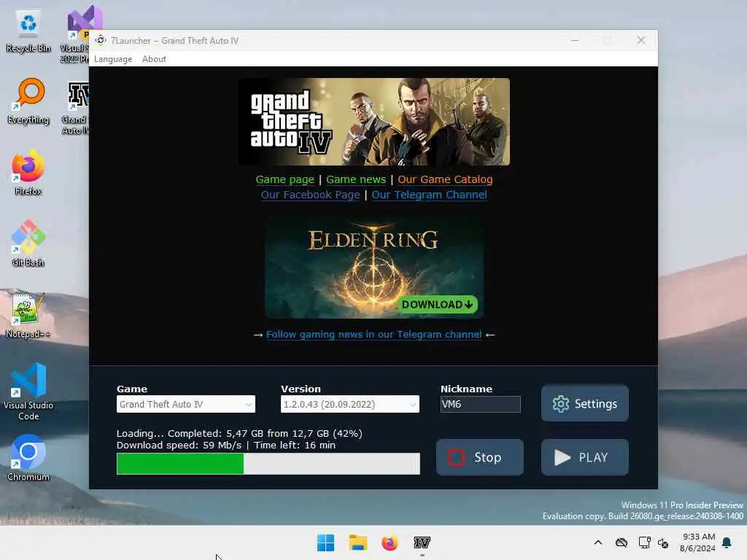Focus the Nickname field with VM6
This screenshot has height=560, width=747.
tap(480, 404)
